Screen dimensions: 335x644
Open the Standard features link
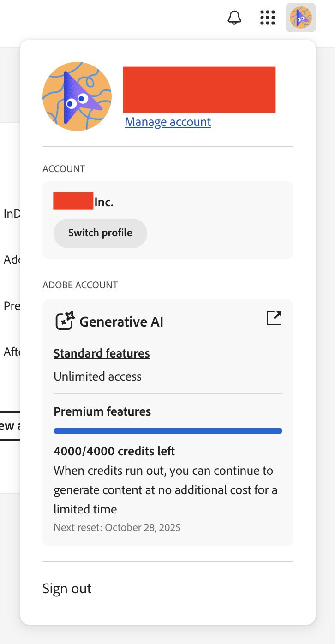coord(102,353)
